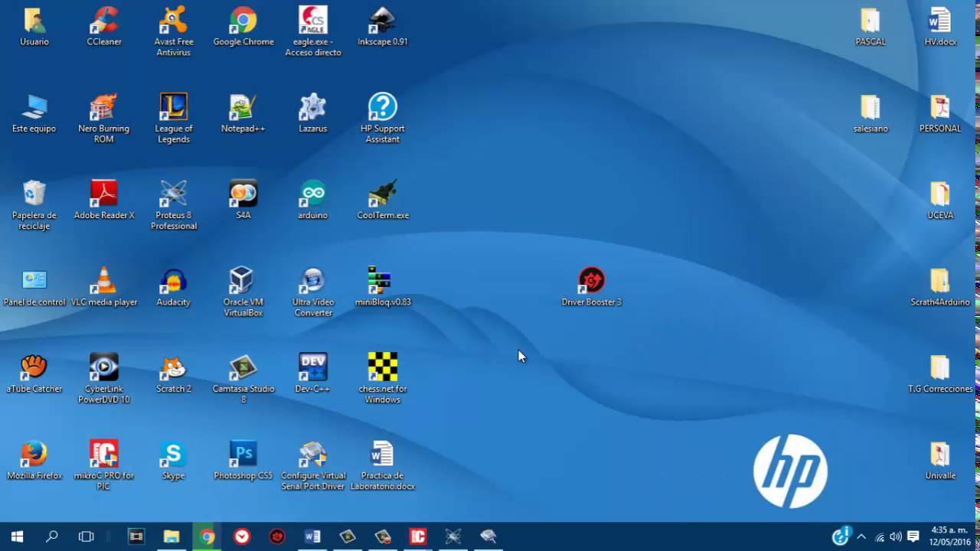Open Action Center notifications icon
The width and height of the screenshot is (980, 551).
pyautogui.click(x=913, y=536)
